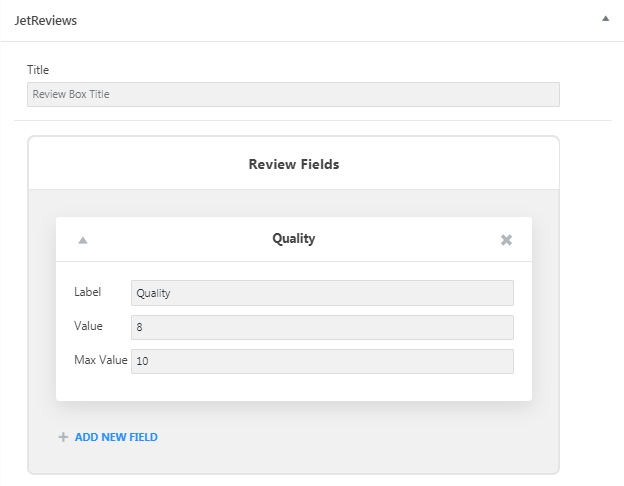Click the horizontal divider under the Title field
The image size is (624, 486).
coord(313,120)
